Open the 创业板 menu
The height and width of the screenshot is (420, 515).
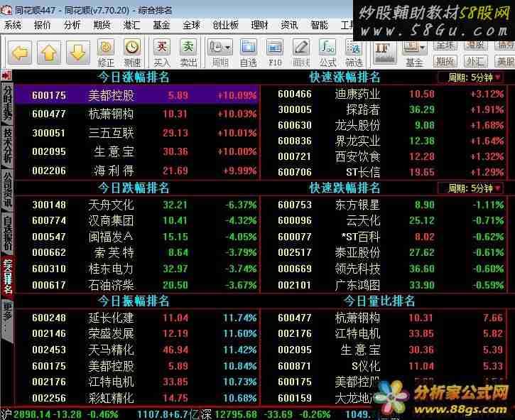[226, 25]
